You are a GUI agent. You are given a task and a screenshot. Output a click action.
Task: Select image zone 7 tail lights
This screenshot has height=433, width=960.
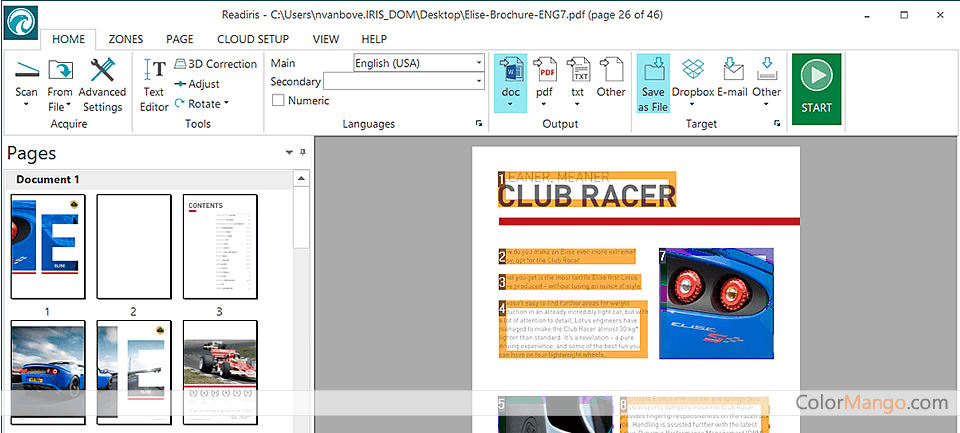pos(716,303)
